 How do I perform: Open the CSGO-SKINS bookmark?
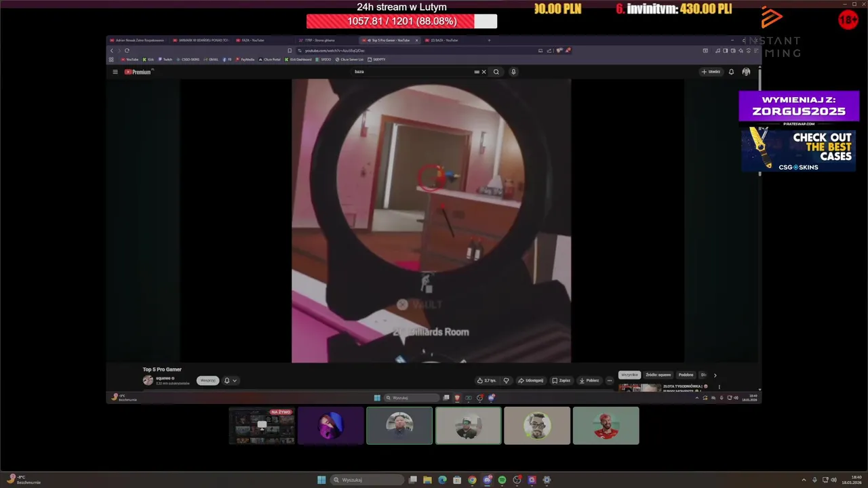188,60
